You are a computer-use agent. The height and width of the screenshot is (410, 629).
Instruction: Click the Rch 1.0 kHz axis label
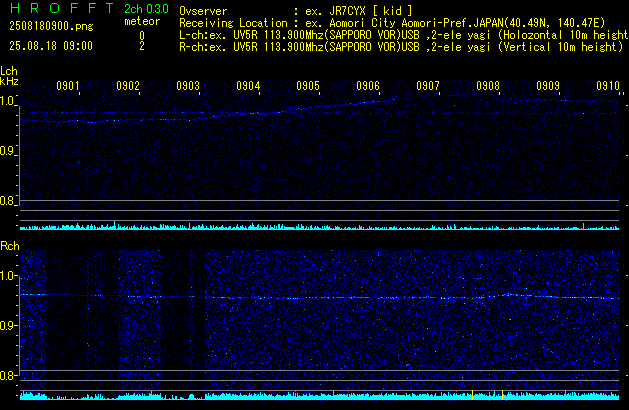point(7,276)
